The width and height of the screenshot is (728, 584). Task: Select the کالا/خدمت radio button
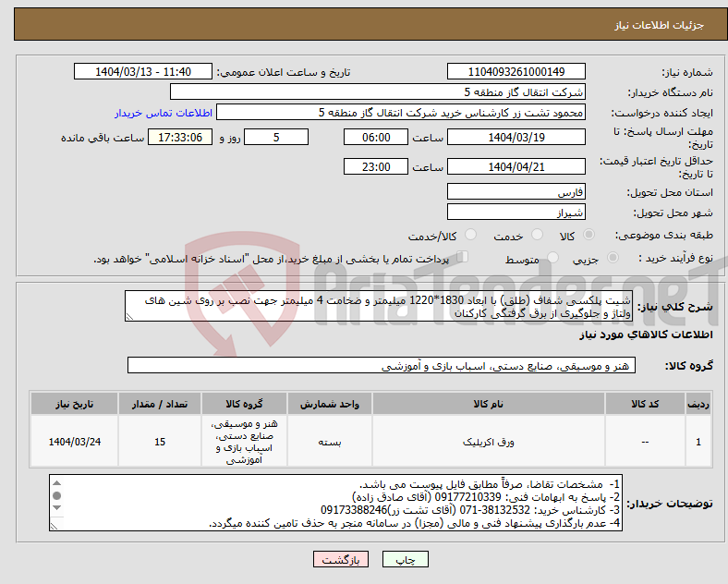tap(471, 235)
